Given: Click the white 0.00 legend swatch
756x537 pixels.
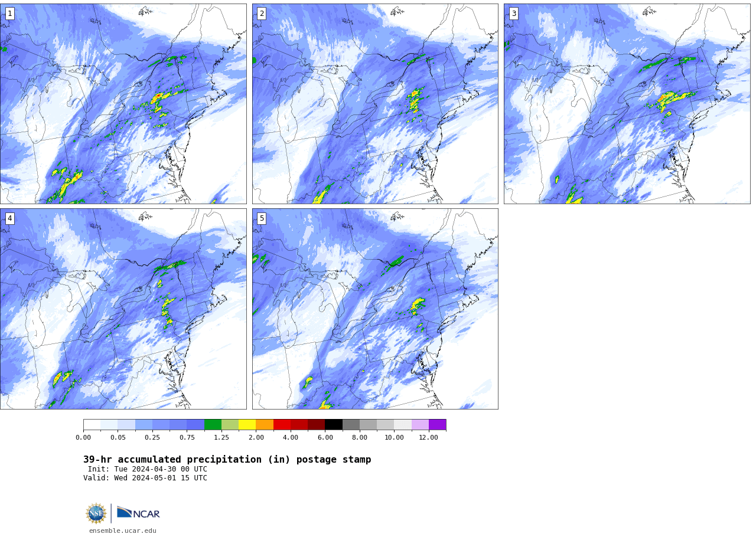Looking at the screenshot, I should [92, 425].
